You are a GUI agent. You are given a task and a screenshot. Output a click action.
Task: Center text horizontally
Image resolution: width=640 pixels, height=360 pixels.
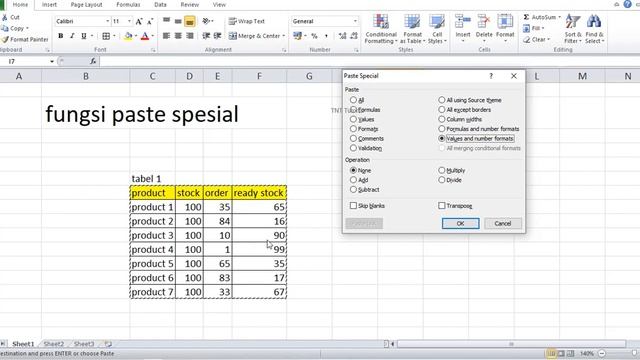tap(178, 36)
